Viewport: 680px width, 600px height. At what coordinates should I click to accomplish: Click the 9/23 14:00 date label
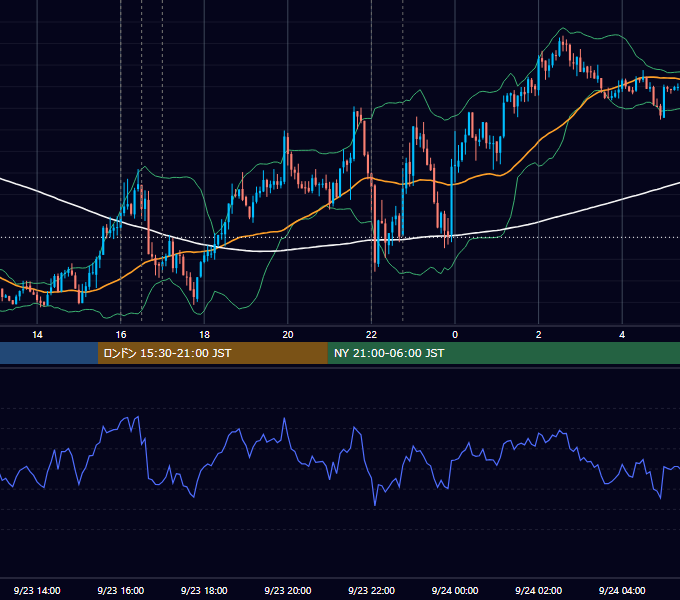(37, 590)
